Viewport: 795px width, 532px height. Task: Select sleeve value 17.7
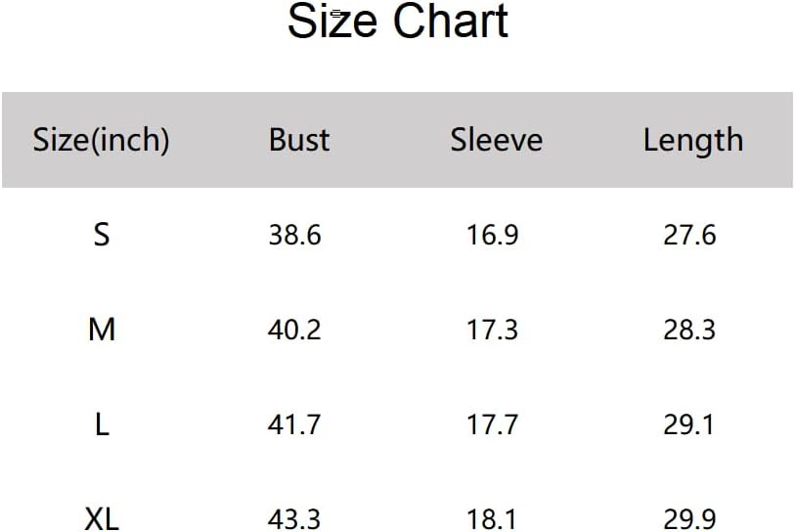[x=492, y=424]
